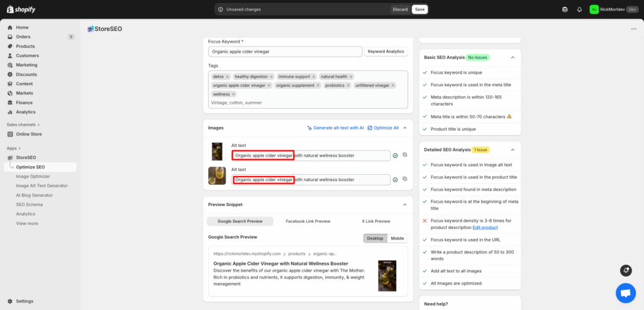The image size is (644, 310).
Task: Collapse the Images section
Action: [404, 128]
